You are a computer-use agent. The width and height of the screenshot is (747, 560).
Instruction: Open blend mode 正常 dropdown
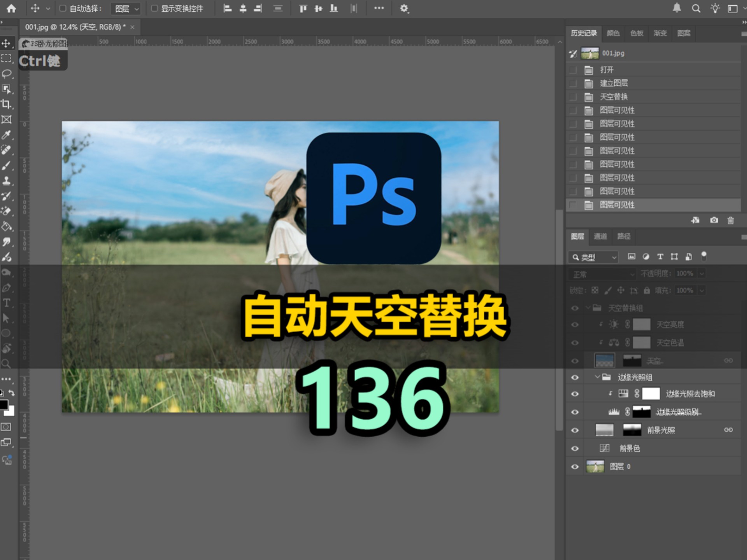coord(602,274)
